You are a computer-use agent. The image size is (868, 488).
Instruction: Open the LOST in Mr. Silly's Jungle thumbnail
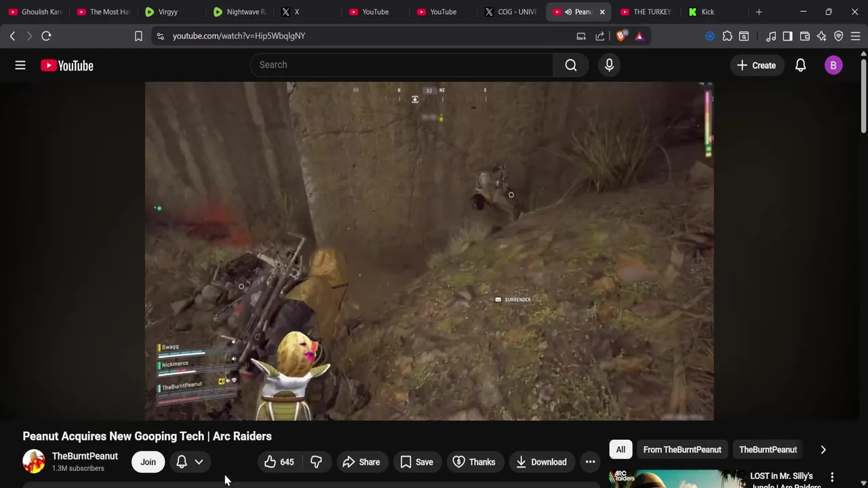click(677, 479)
